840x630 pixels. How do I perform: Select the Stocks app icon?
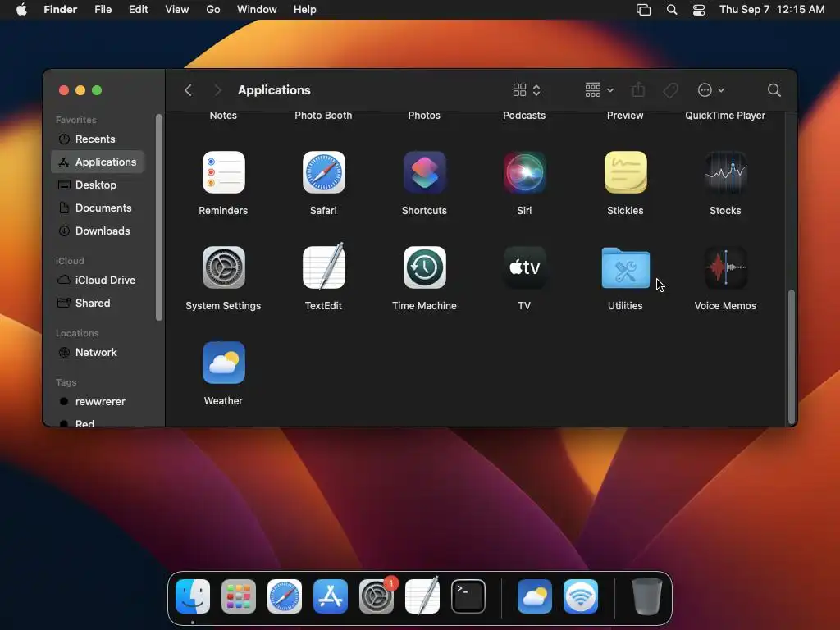tap(725, 172)
